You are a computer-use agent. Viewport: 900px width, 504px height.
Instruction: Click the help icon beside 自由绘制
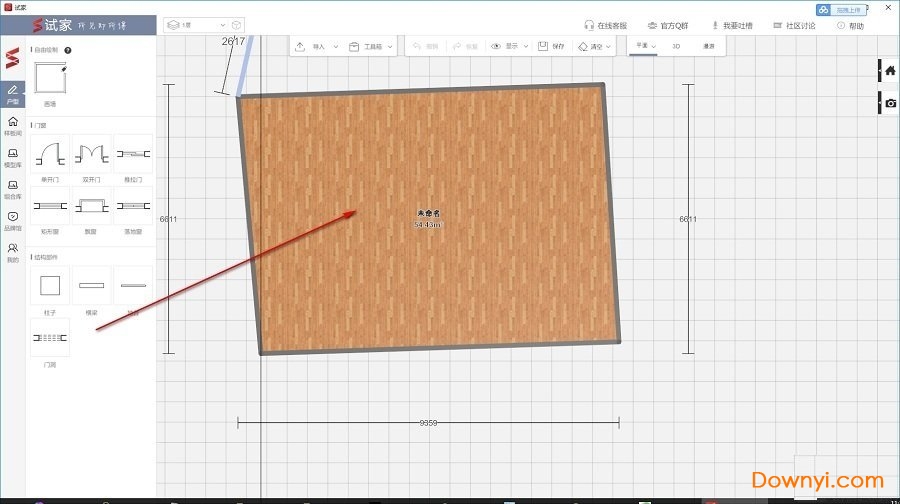[68, 49]
